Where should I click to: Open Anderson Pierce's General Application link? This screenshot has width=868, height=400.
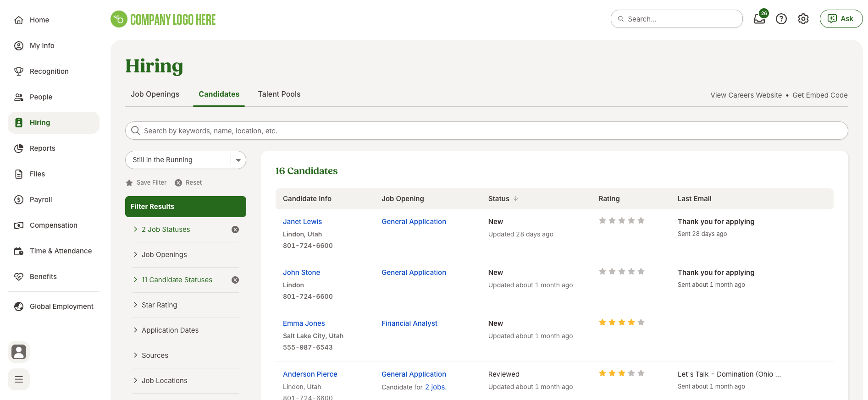point(414,374)
